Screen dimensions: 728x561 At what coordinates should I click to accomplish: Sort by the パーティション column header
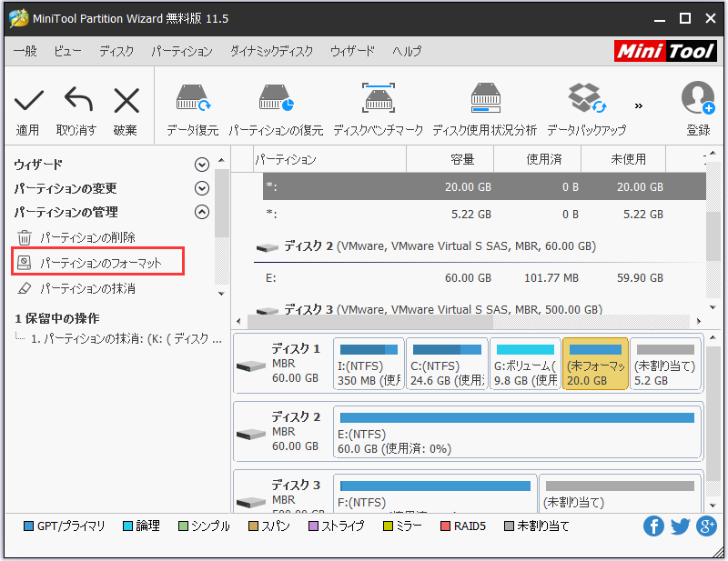(x=329, y=159)
